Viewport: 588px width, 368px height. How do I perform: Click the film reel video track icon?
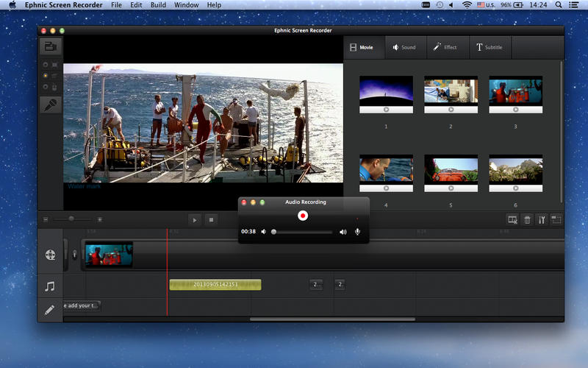50,255
